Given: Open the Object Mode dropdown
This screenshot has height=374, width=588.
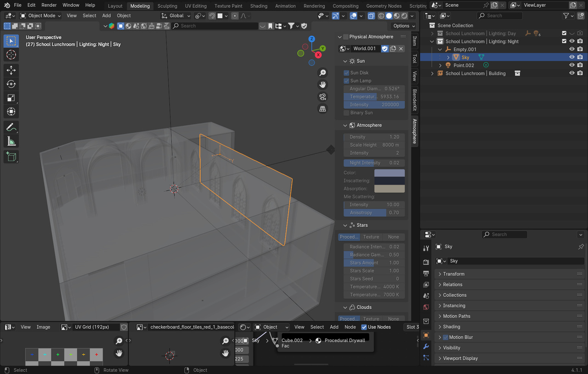Looking at the screenshot, I should 41,16.
